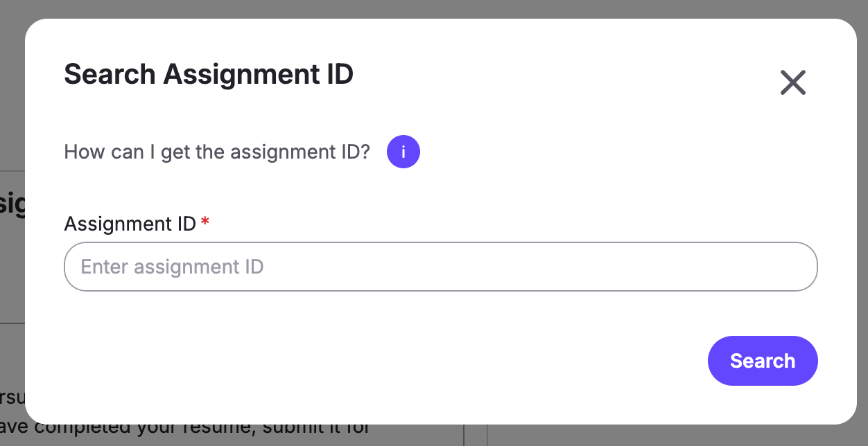Click the dimmed overlay below the Search button
The width and height of the screenshot is (868, 446).
pyautogui.click(x=763, y=436)
